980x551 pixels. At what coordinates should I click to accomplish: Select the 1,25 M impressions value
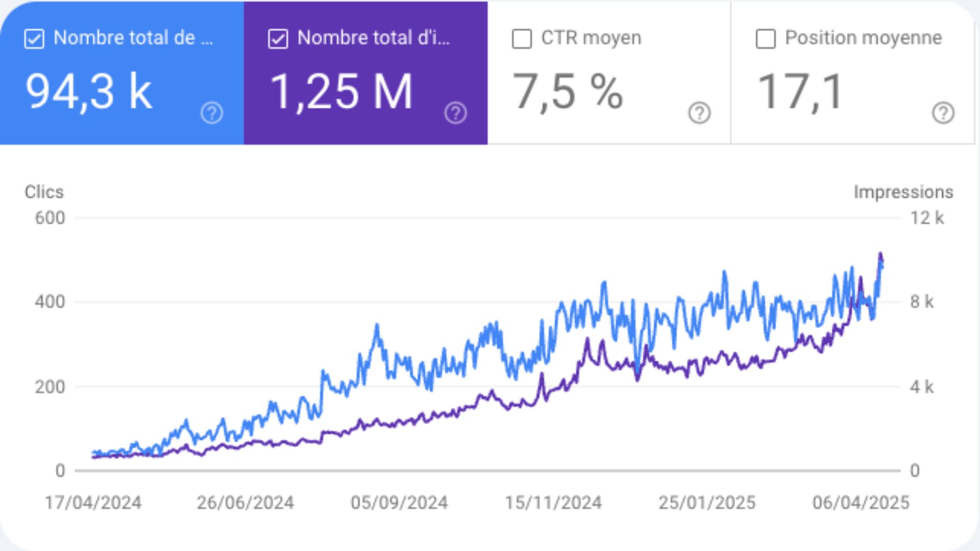pyautogui.click(x=341, y=92)
